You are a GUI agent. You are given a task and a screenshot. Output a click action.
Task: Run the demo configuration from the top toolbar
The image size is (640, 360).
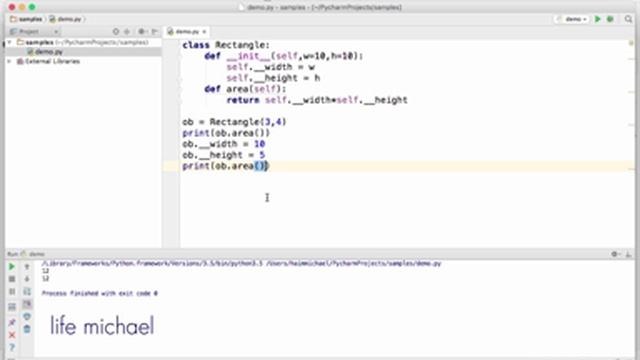point(598,19)
